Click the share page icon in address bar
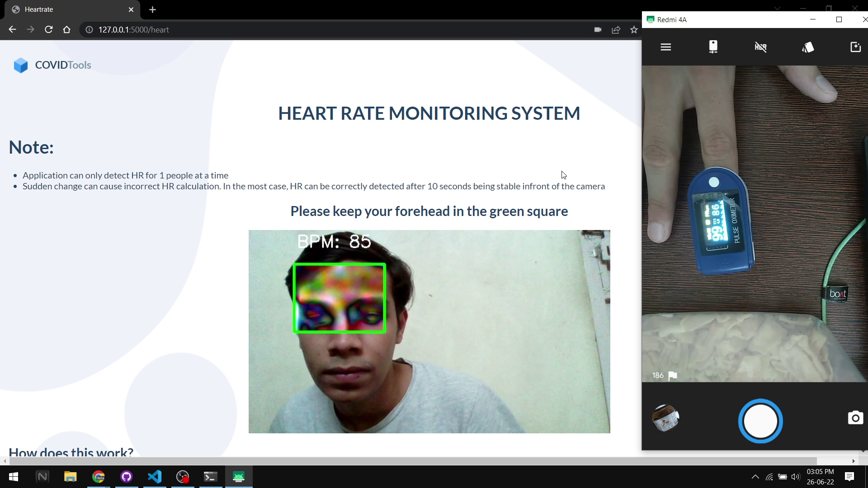The width and height of the screenshot is (868, 488). pos(616,30)
